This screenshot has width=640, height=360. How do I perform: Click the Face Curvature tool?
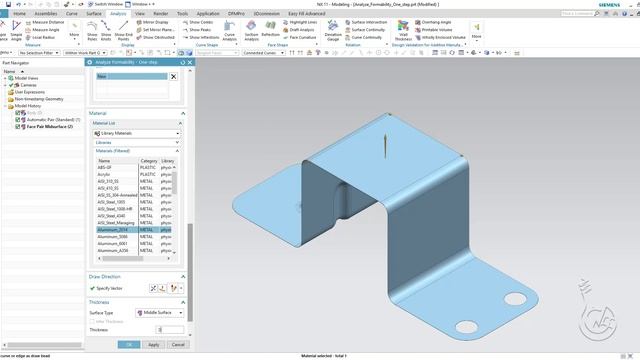click(x=299, y=37)
